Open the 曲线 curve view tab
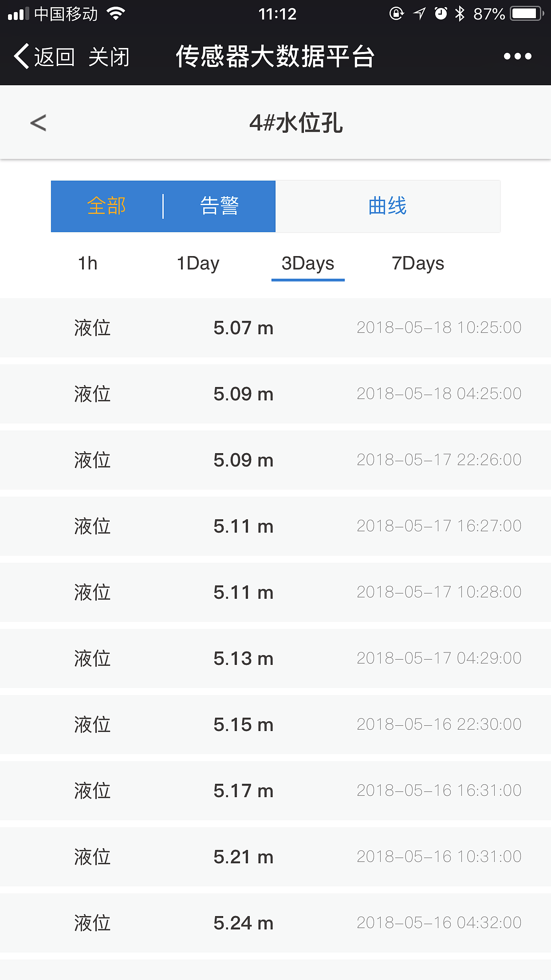Viewport: 551px width, 980px height. coord(388,206)
